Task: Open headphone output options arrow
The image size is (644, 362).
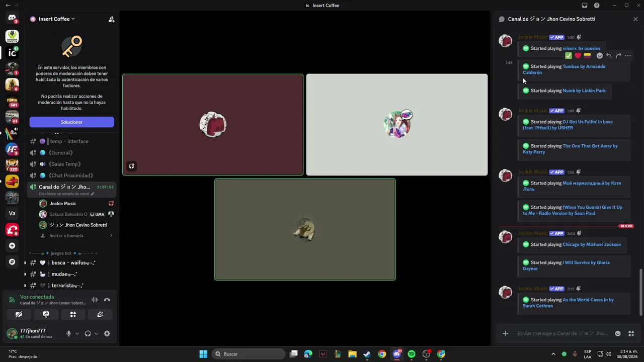Action: (x=96, y=333)
